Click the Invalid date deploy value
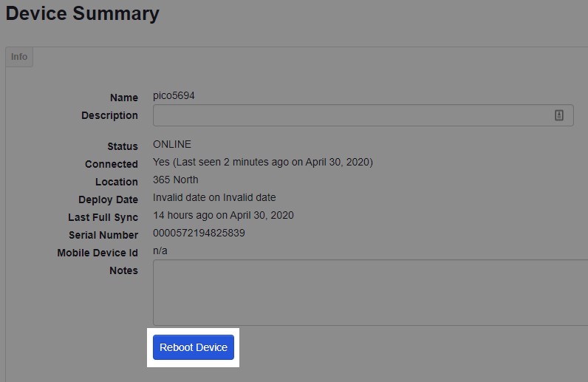The width and height of the screenshot is (588, 382). [x=214, y=197]
